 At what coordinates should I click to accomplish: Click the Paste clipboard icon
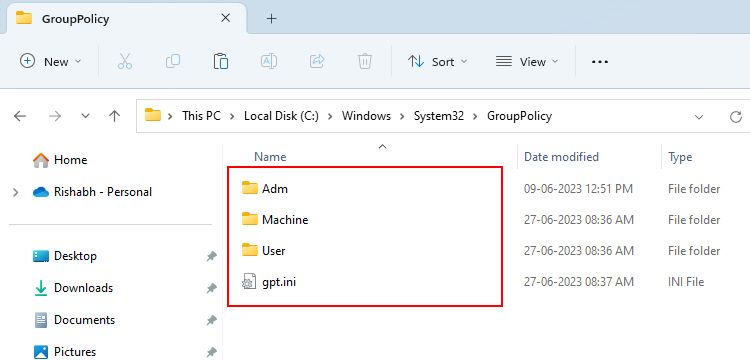221,62
